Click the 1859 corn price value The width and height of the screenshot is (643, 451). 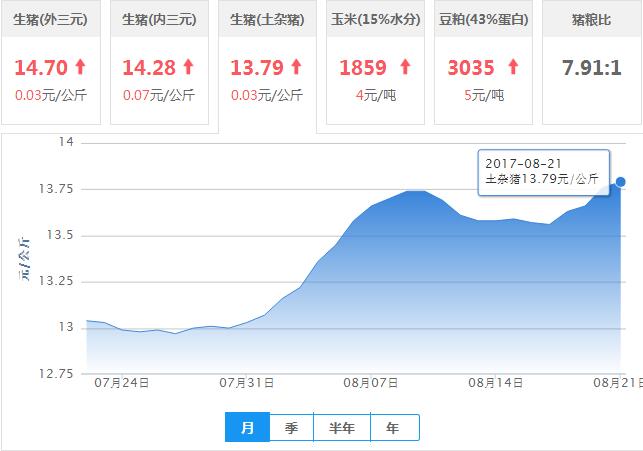pyautogui.click(x=363, y=68)
